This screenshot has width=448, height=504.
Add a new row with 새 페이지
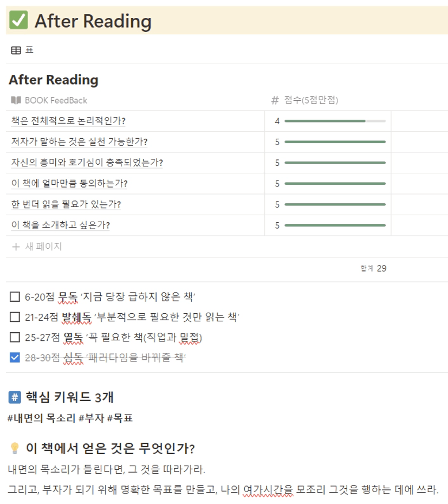pos(37,247)
